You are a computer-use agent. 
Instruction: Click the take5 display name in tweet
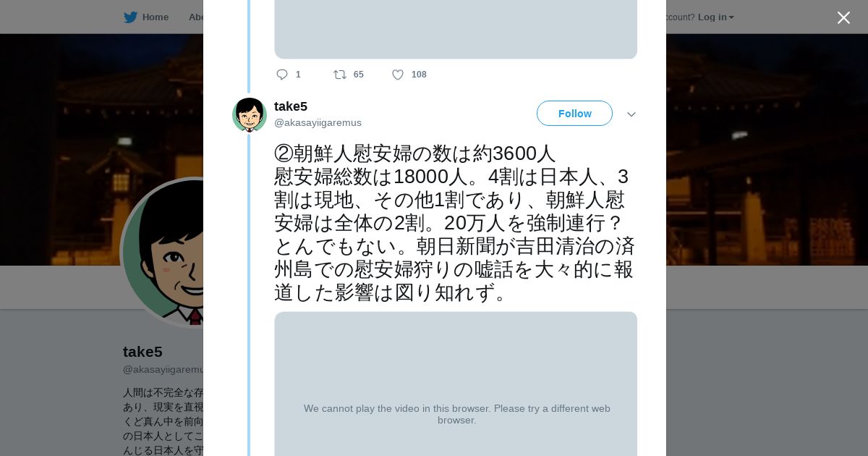click(291, 106)
